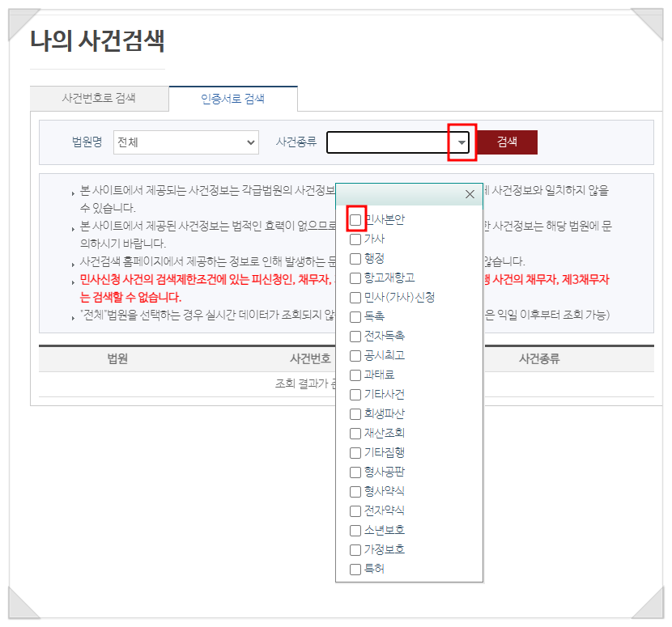Enable the 형사공판 checkbox
The height and width of the screenshot is (627, 672).
tap(355, 472)
